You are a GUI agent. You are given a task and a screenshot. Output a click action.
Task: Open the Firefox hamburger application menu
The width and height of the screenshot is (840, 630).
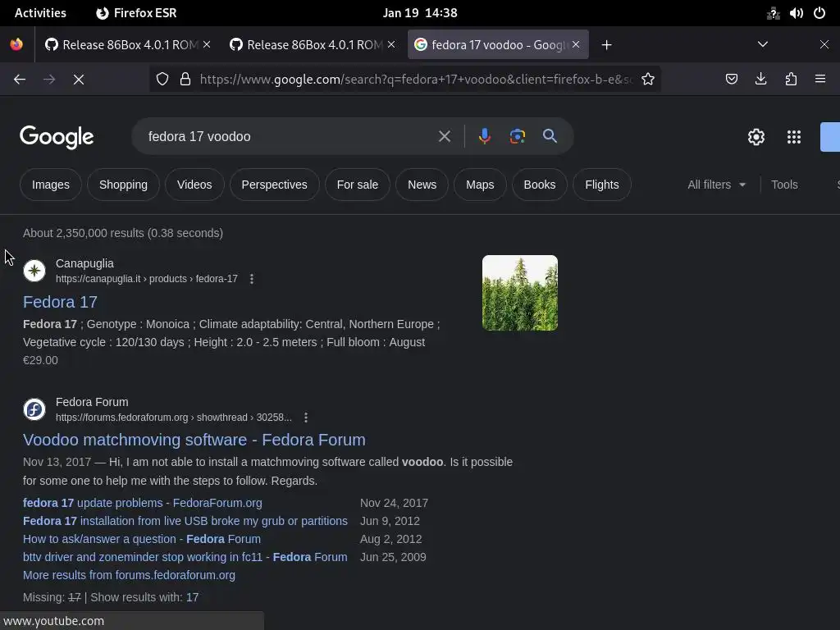(x=820, y=80)
